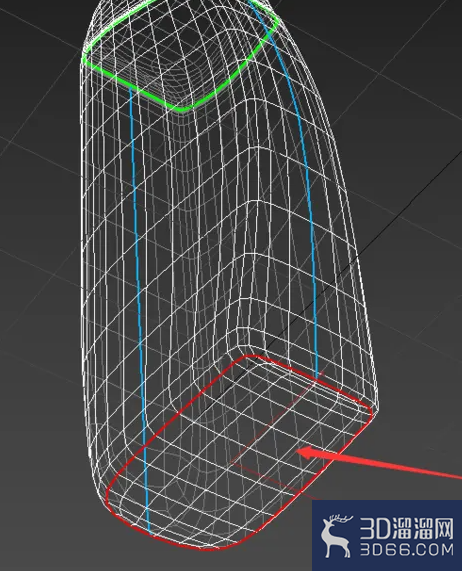
Task: Click the 3D66.COM watermark text
Action: click(x=407, y=549)
